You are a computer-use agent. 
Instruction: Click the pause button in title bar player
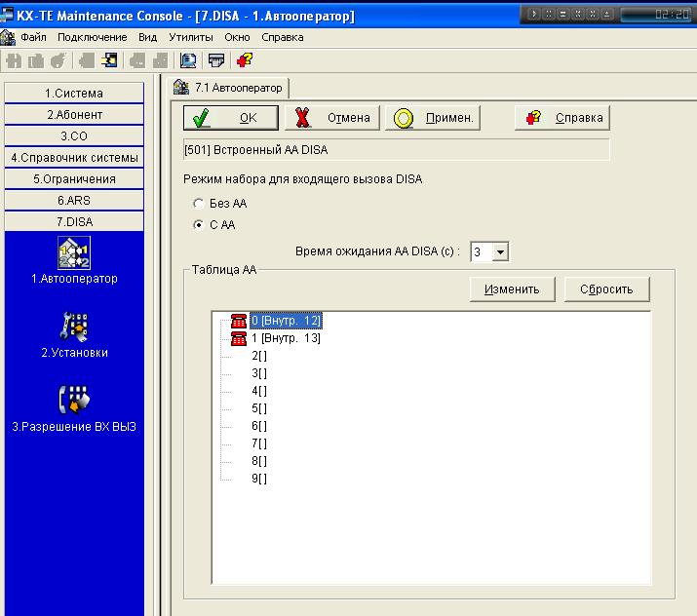click(x=549, y=15)
